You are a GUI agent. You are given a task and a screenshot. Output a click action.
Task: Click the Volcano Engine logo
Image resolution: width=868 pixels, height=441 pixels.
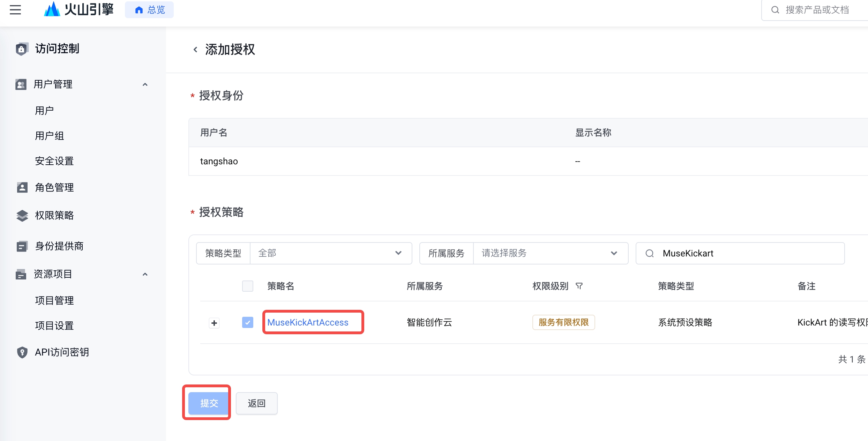tap(79, 9)
